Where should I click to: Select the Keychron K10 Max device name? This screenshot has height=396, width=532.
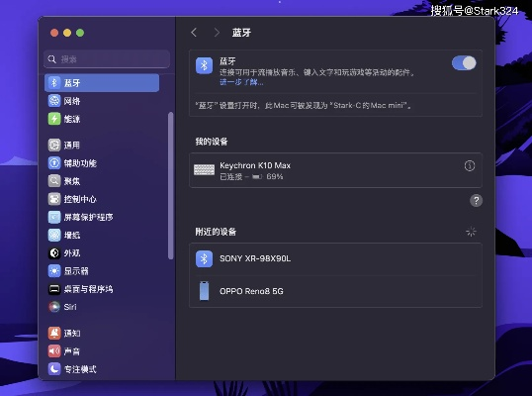(x=255, y=165)
